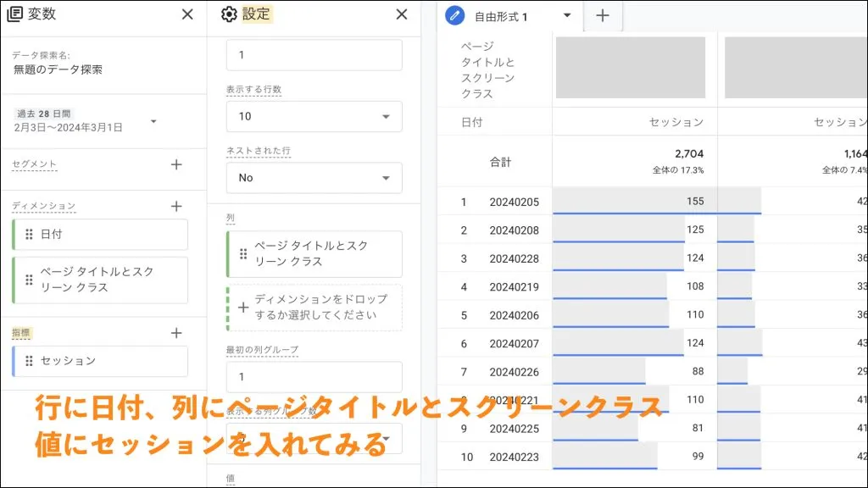Click the date cell 20240226
This screenshot has height=488, width=868.
point(515,372)
